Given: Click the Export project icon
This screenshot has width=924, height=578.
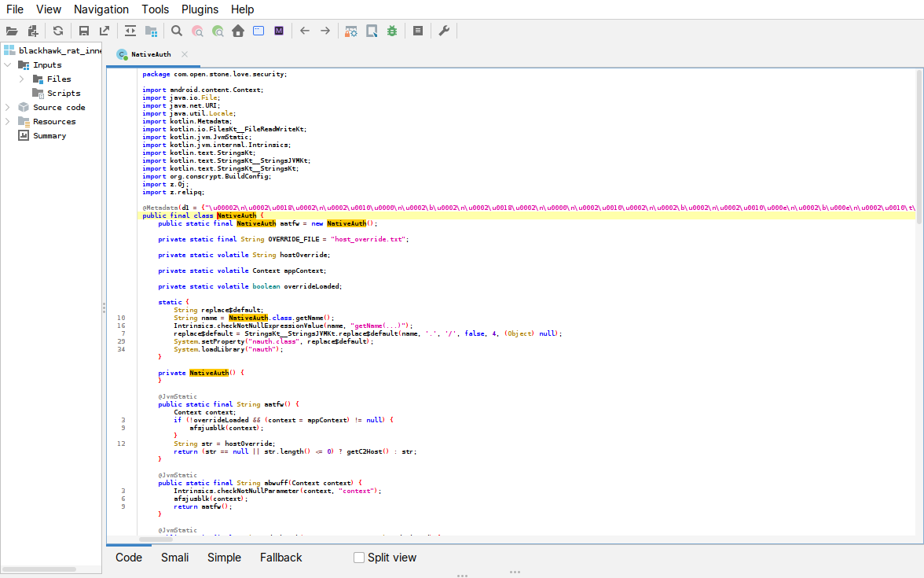Looking at the screenshot, I should click(104, 31).
